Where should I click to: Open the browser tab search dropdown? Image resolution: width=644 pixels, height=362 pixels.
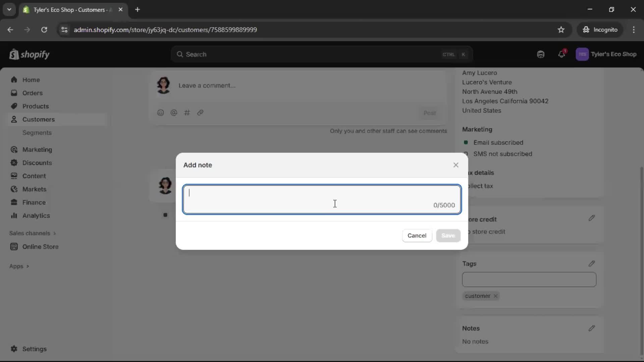pyautogui.click(x=9, y=9)
